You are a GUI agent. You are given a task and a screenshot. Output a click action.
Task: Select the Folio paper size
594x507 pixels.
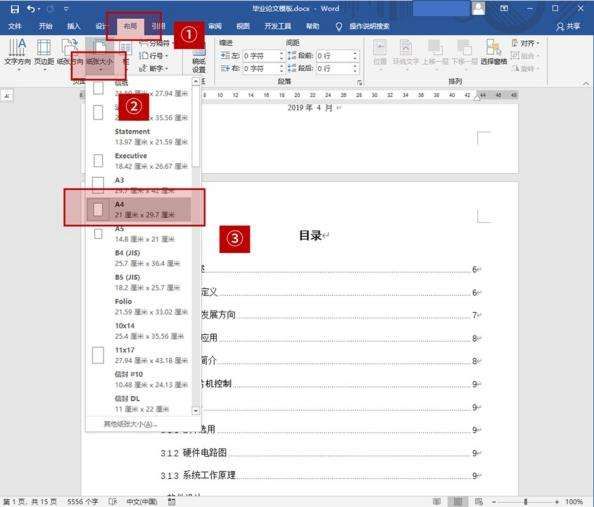[x=139, y=306]
